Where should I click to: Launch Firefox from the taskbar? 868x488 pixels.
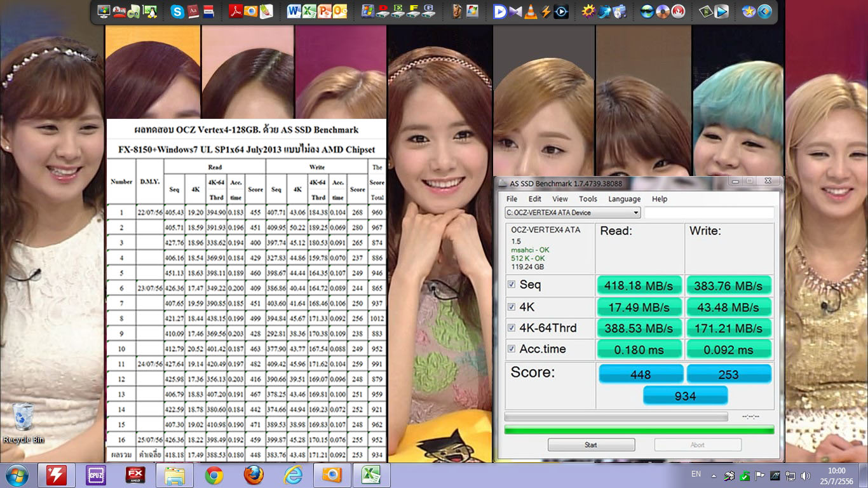click(x=253, y=475)
